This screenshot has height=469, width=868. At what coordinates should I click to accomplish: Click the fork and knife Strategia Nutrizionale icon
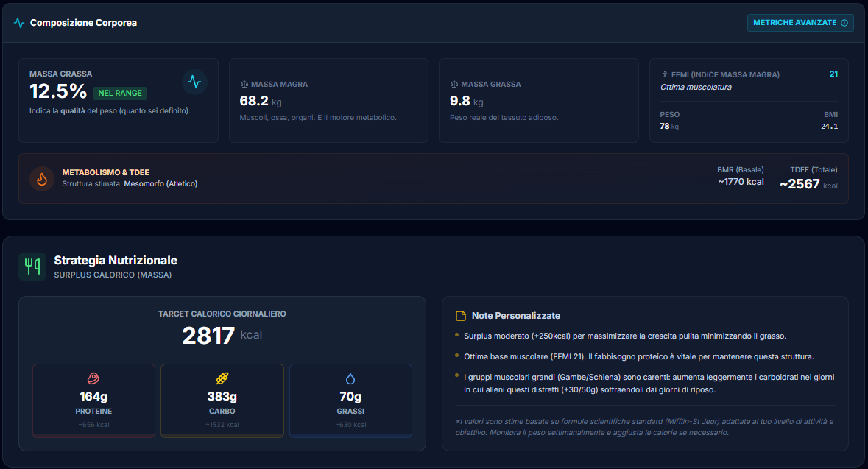pyautogui.click(x=32, y=267)
